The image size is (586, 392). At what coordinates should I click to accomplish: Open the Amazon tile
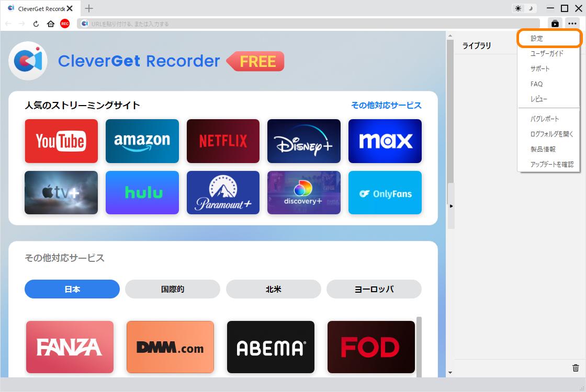click(142, 141)
